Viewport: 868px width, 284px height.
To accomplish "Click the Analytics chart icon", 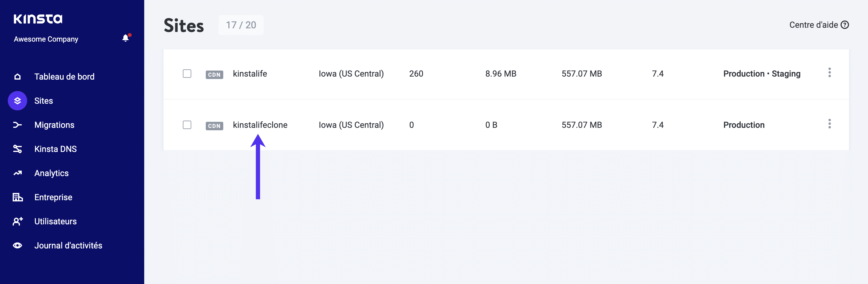I will click(17, 173).
